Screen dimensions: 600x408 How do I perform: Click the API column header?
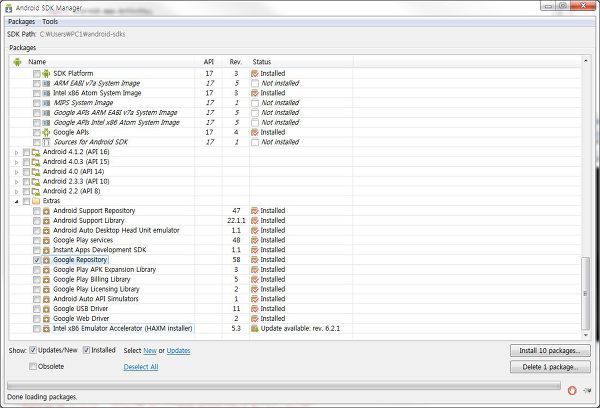(209, 62)
